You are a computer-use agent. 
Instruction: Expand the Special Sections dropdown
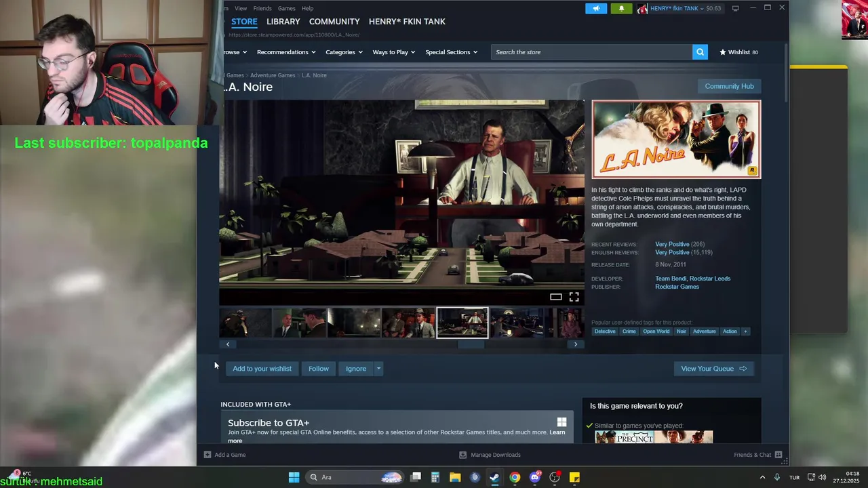pos(451,52)
